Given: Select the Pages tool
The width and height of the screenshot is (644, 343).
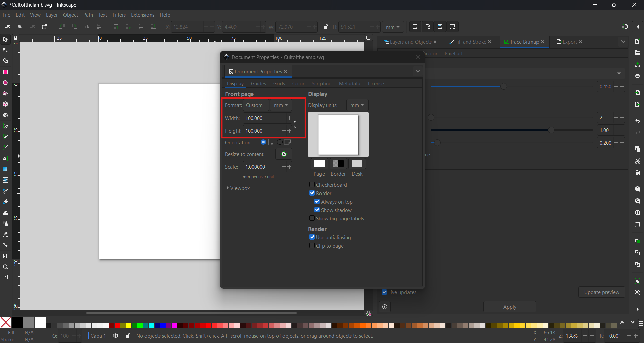Looking at the screenshot, I should 5,278.
